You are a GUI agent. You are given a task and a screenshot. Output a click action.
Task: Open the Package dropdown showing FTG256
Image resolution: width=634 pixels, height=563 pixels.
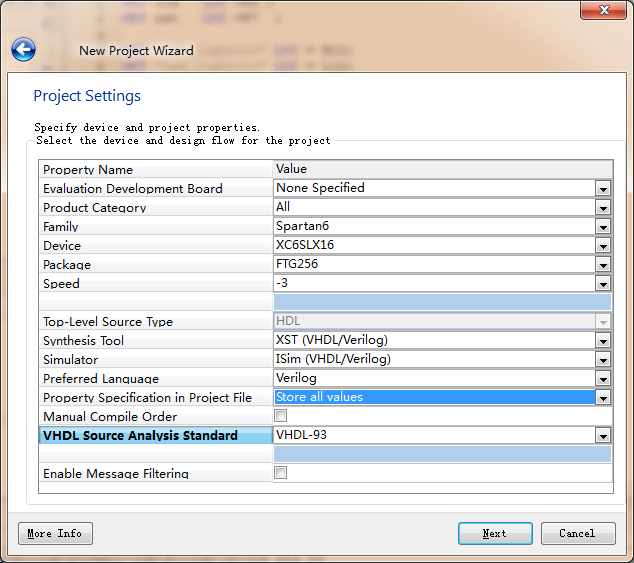(602, 264)
